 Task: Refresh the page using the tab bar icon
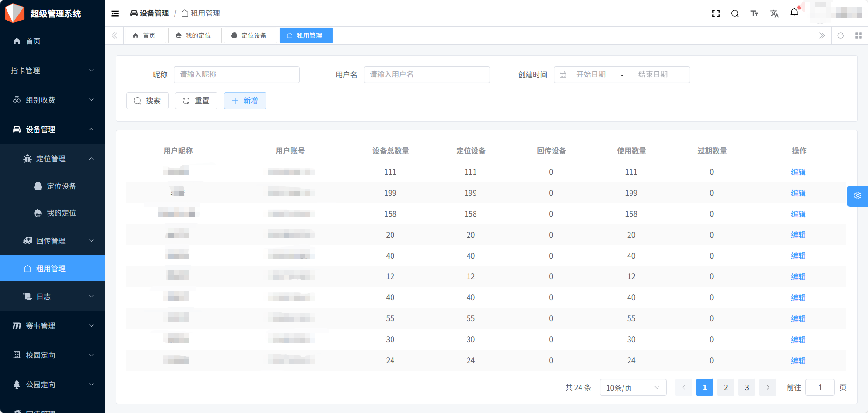840,35
